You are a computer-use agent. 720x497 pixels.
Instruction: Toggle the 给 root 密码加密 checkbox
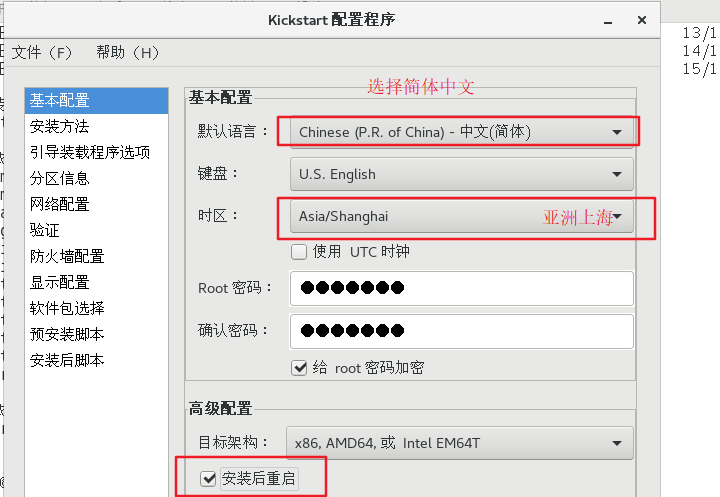(x=299, y=368)
